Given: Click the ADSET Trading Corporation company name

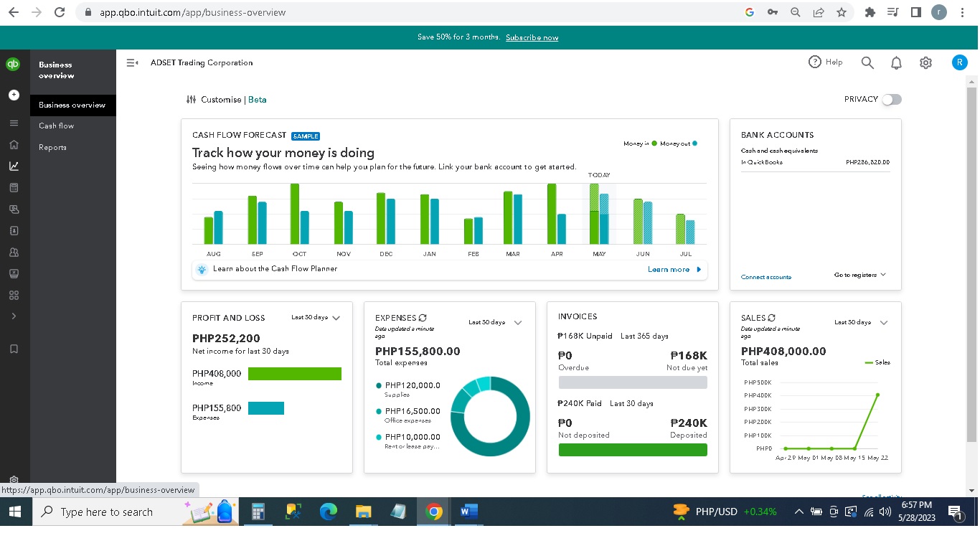Looking at the screenshot, I should pyautogui.click(x=202, y=62).
